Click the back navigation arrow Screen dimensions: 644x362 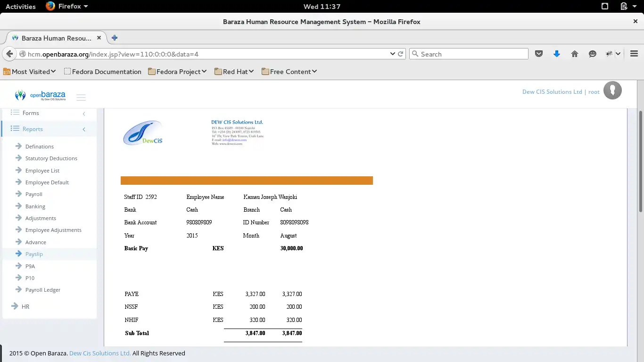pyautogui.click(x=9, y=54)
